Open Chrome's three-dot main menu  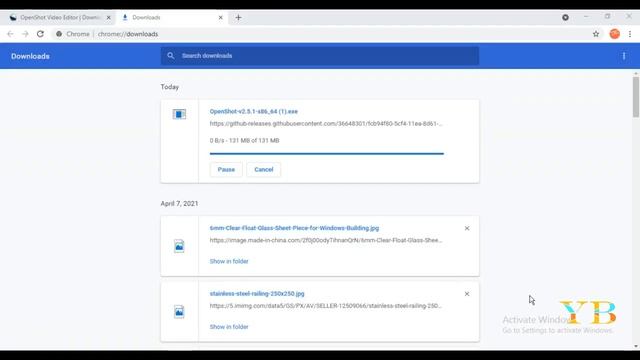click(x=630, y=34)
